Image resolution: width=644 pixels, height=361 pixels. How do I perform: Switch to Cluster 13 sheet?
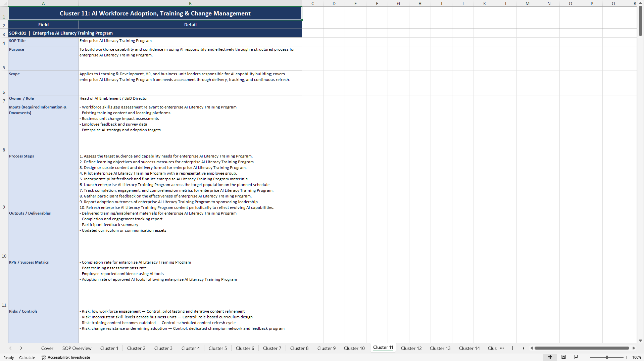click(440, 348)
